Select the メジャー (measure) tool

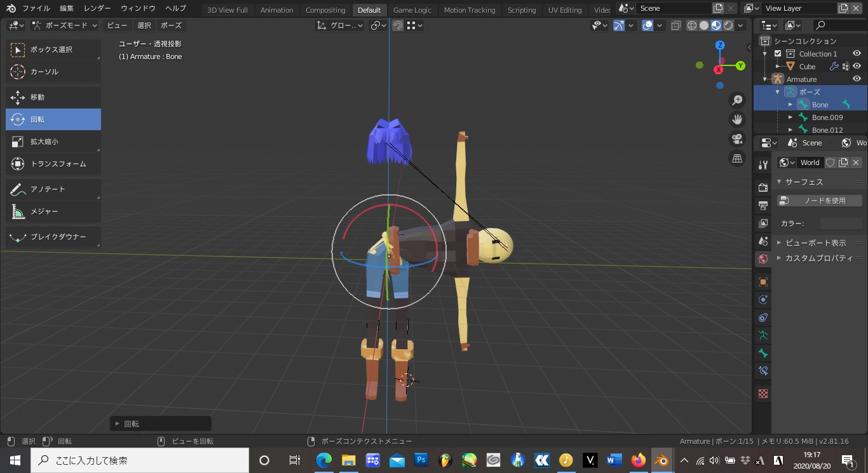(x=53, y=211)
